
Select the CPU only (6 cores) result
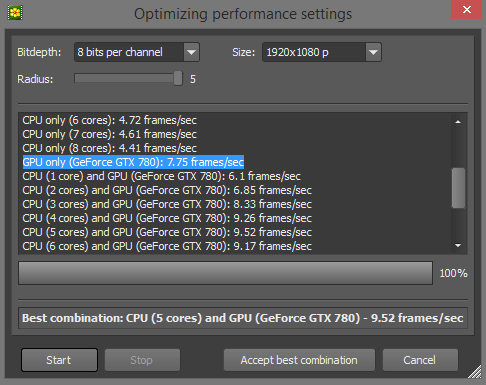(x=110, y=120)
